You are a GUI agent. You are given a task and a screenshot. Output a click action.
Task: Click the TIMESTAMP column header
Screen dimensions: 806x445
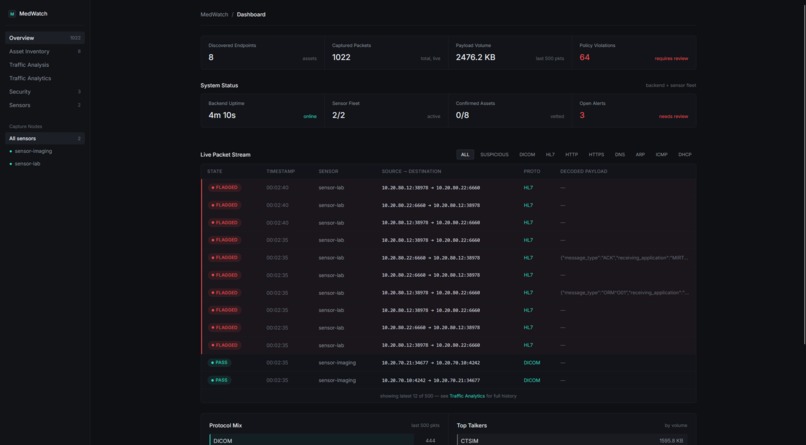[x=281, y=172]
